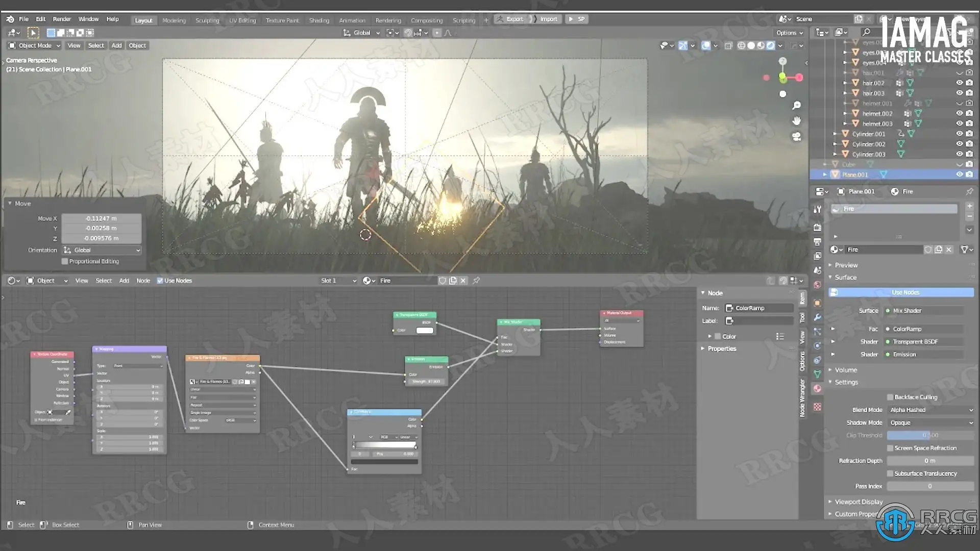Switch to the Shading workspace tab
The image size is (980, 551).
click(319, 20)
